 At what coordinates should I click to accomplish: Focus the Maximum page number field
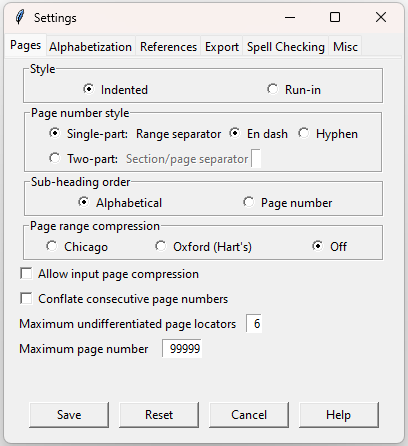pyautogui.click(x=182, y=349)
